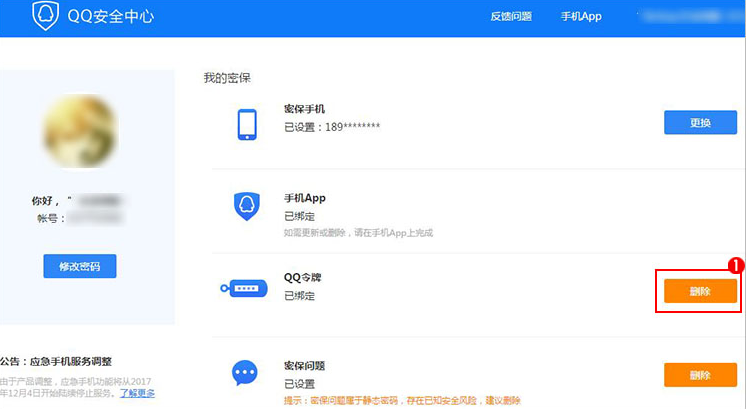Open the 了解更多 link
This screenshot has height=409, width=746.
point(137,393)
